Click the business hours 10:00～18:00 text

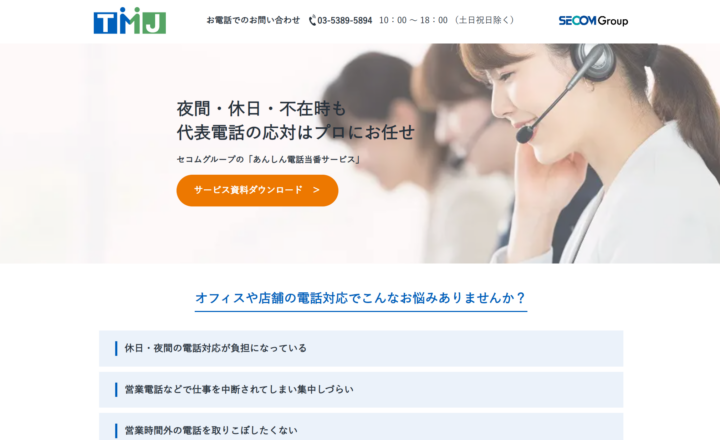coord(413,20)
